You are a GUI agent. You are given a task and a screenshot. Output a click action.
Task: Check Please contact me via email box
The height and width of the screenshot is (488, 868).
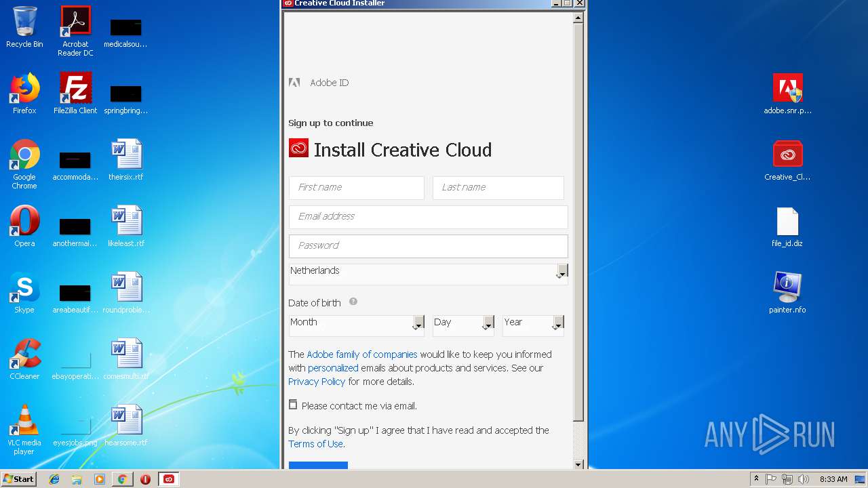[x=293, y=405]
